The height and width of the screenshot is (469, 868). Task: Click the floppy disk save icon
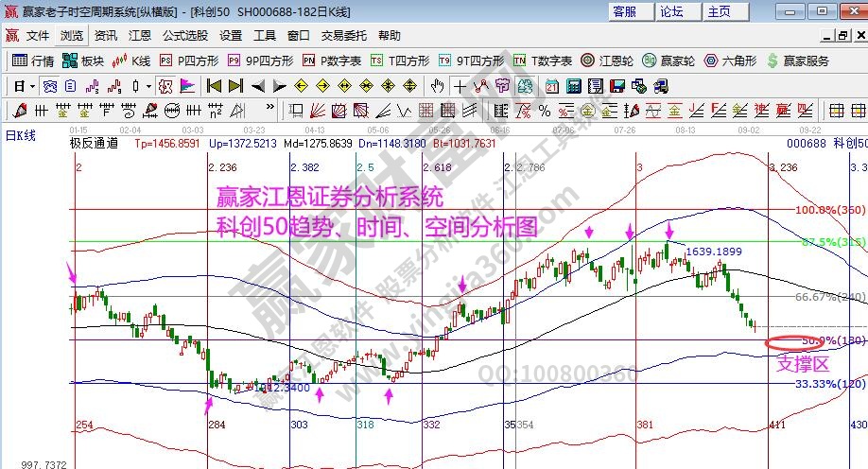[x=616, y=86]
